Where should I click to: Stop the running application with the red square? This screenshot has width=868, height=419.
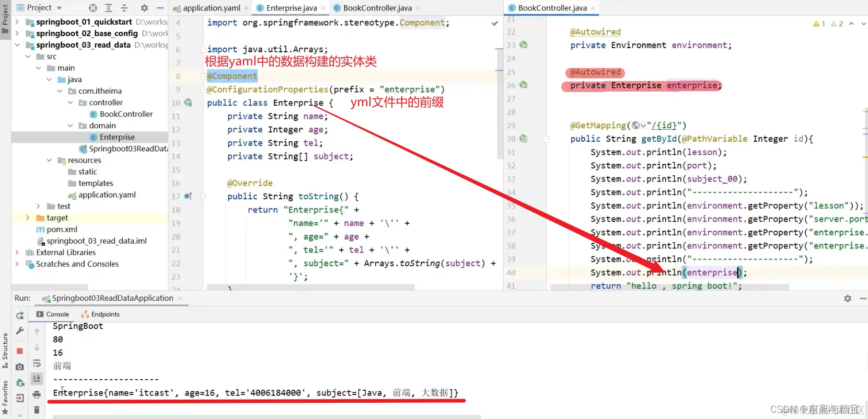pyautogui.click(x=20, y=351)
